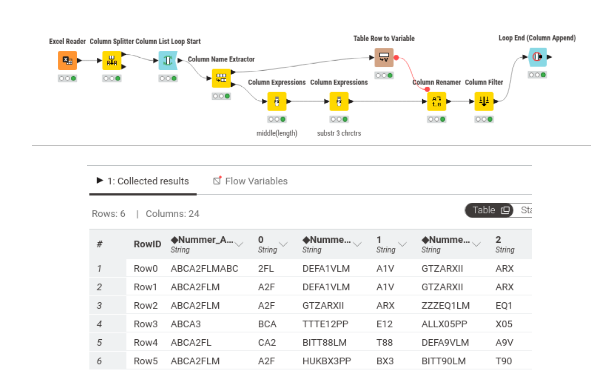Select the Excel Reader node
The width and height of the screenshot is (591, 388).
[67, 60]
